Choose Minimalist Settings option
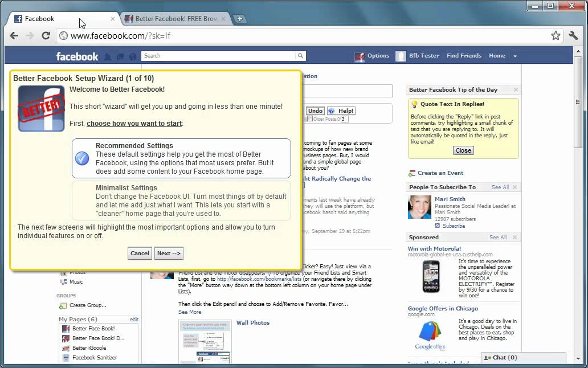This screenshot has width=588, height=368. tap(181, 201)
